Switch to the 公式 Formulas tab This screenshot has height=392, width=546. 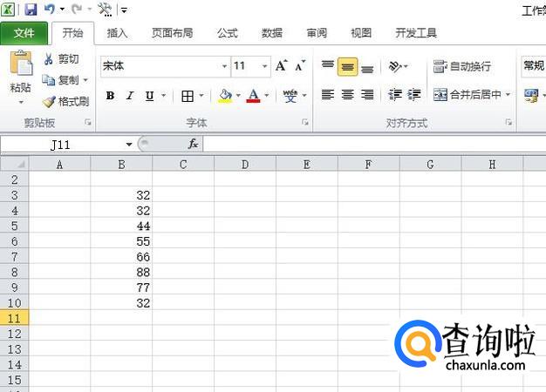tap(227, 33)
